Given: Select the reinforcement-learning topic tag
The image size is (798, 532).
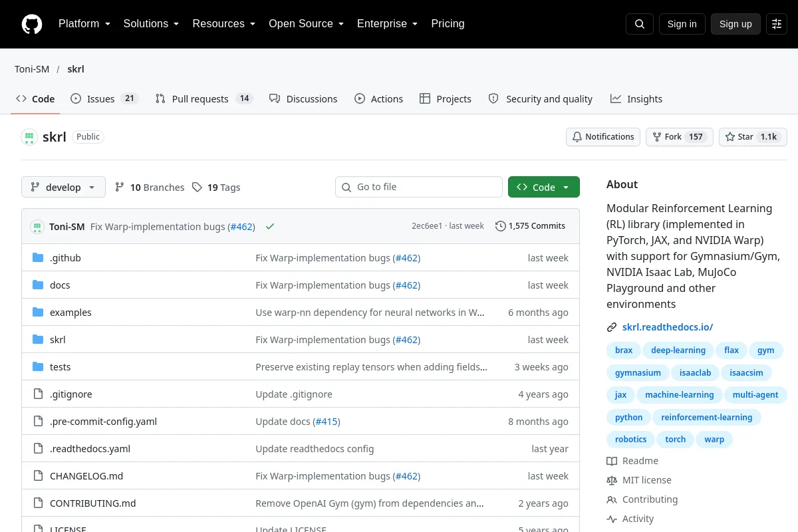Looking at the screenshot, I should click(707, 418).
